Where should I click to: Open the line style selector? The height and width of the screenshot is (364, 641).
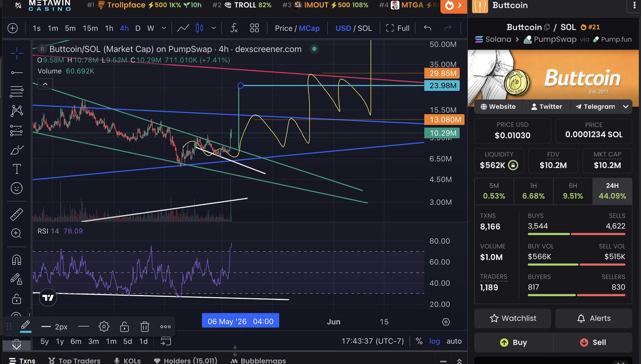point(83,327)
